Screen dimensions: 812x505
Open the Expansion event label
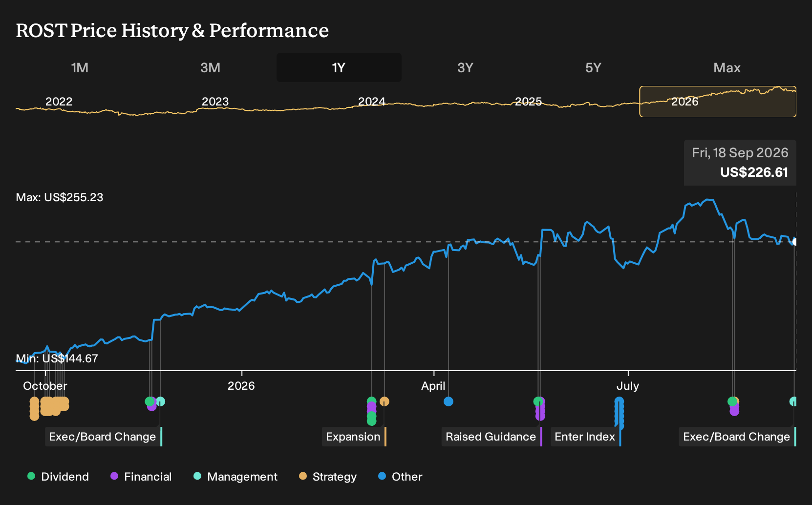(354, 437)
